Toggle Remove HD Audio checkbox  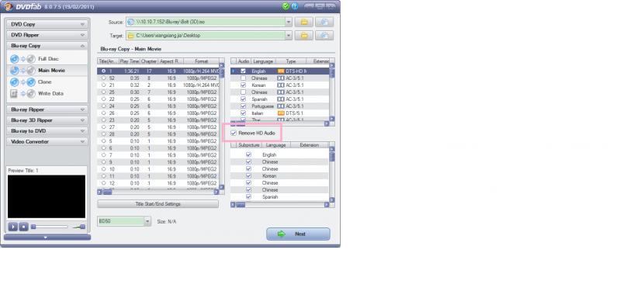[x=234, y=133]
